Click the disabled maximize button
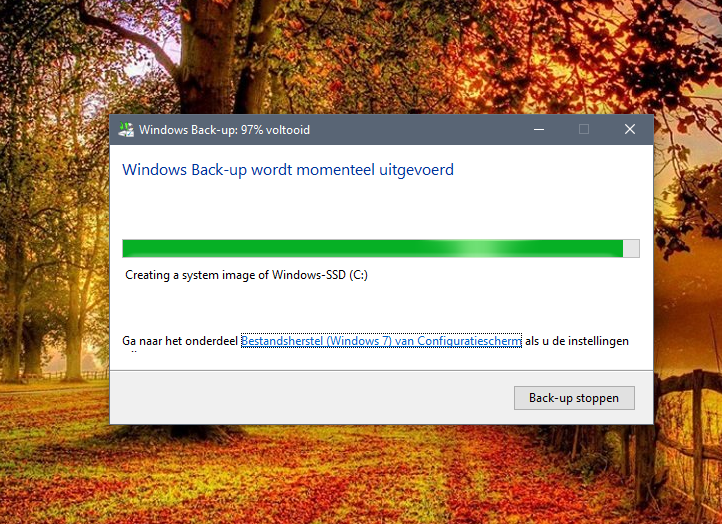This screenshot has height=524, width=722. [584, 129]
